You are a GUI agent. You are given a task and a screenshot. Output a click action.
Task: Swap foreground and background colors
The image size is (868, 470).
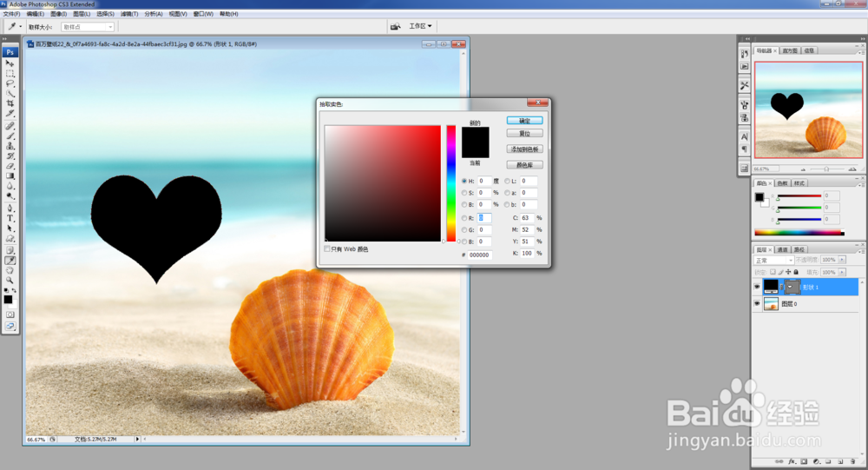[x=14, y=290]
